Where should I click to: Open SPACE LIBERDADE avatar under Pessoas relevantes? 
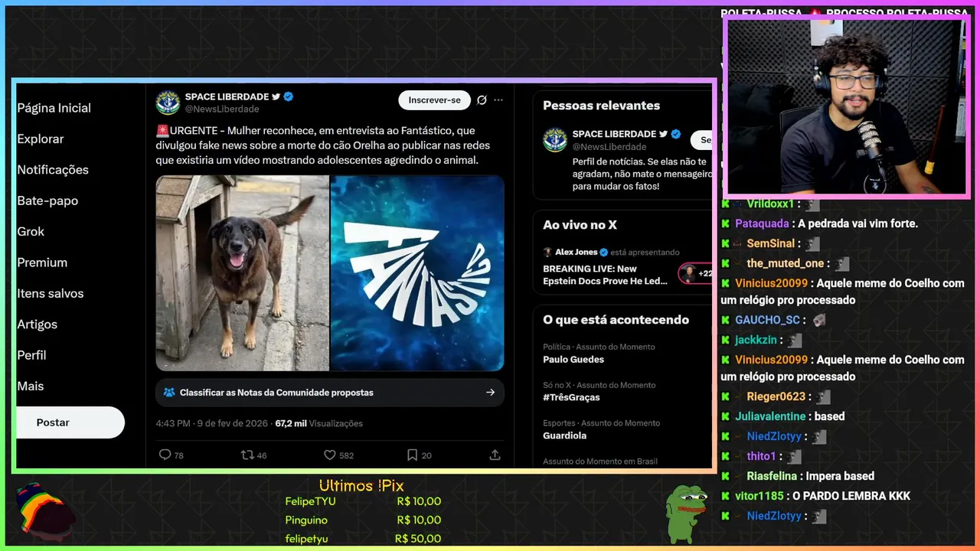(x=555, y=140)
